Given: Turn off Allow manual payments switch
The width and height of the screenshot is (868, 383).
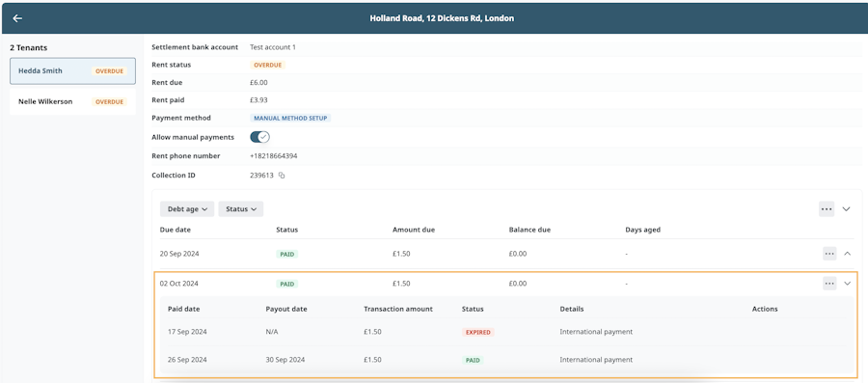Looking at the screenshot, I should (x=259, y=137).
